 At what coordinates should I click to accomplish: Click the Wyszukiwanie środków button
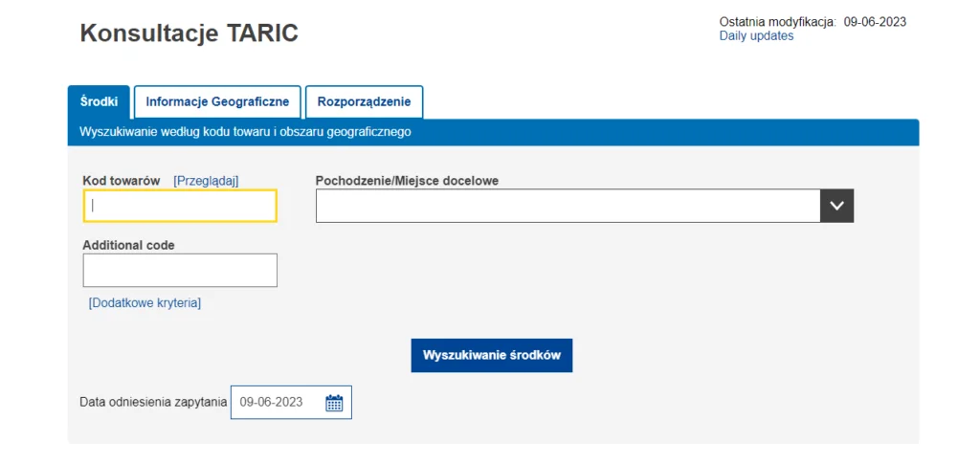click(x=492, y=356)
